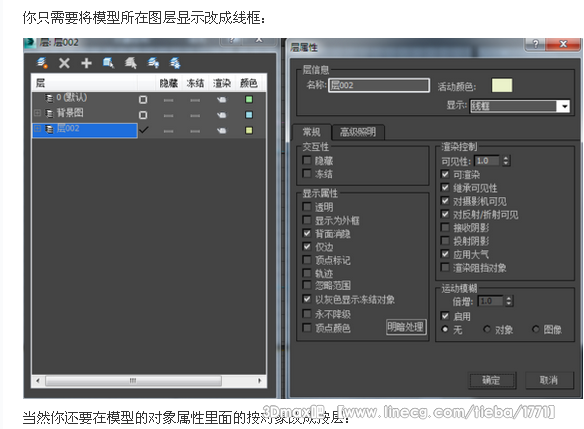Click the 名称 field containing 层002
The image size is (584, 429).
pyautogui.click(x=378, y=85)
